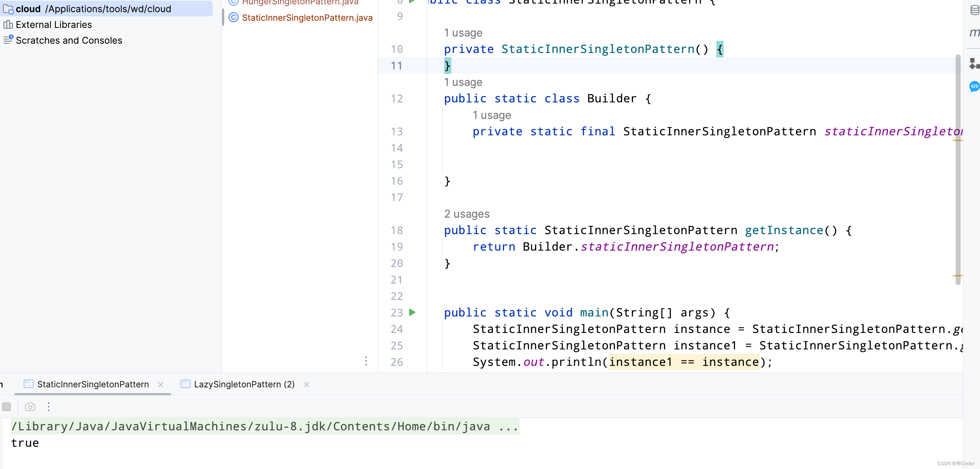
Task: Click the camera thread dump icon
Action: 30,407
